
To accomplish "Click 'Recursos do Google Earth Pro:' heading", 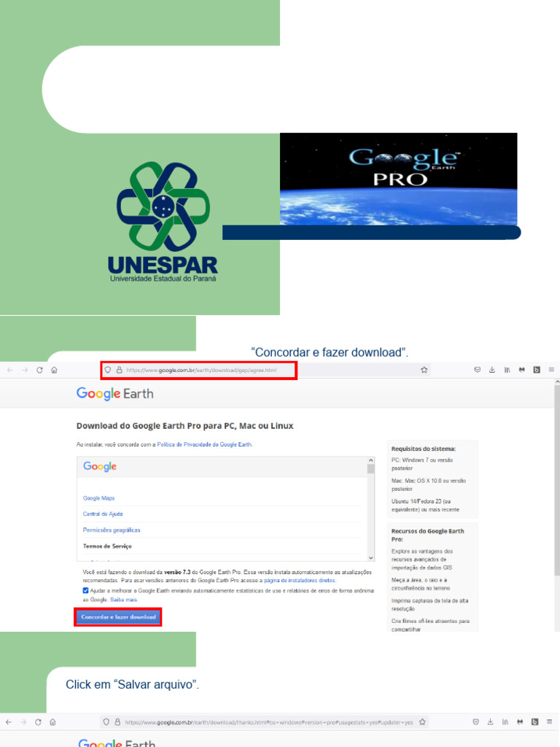I will (427, 535).
